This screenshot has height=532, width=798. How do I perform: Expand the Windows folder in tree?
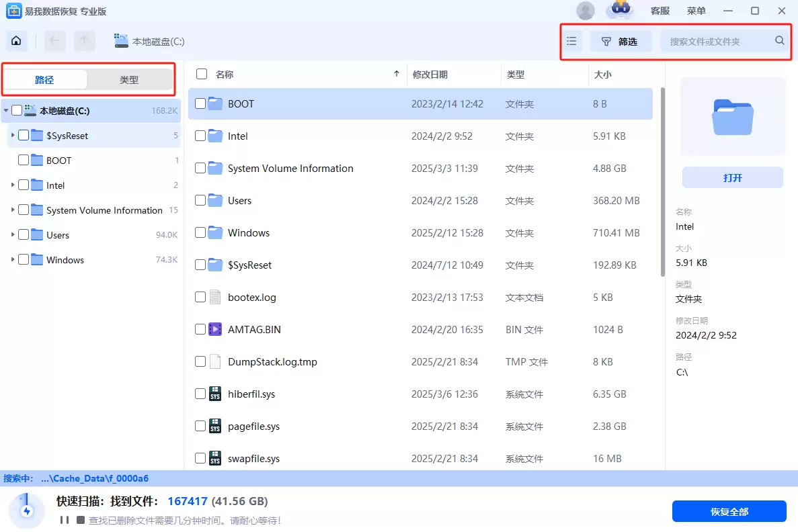tap(13, 260)
